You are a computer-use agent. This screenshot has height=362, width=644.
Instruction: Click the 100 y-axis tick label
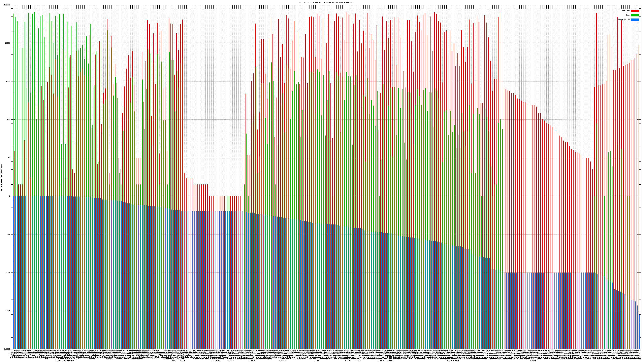point(9,119)
